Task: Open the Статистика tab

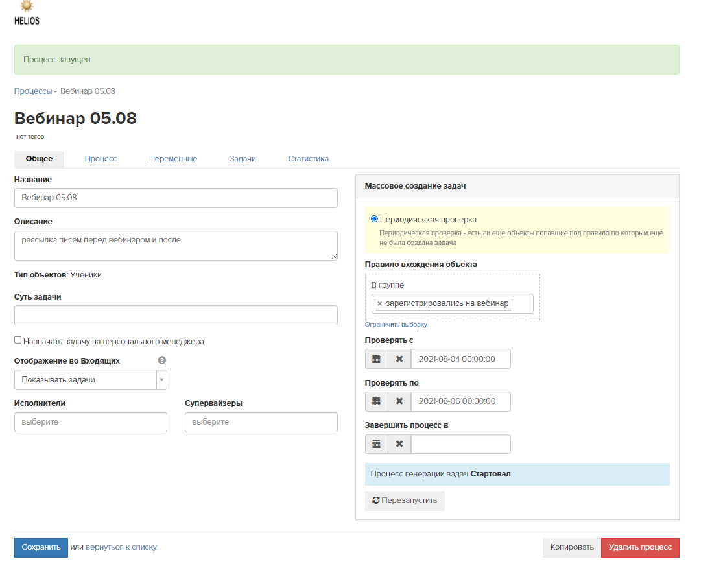Action: tap(308, 159)
